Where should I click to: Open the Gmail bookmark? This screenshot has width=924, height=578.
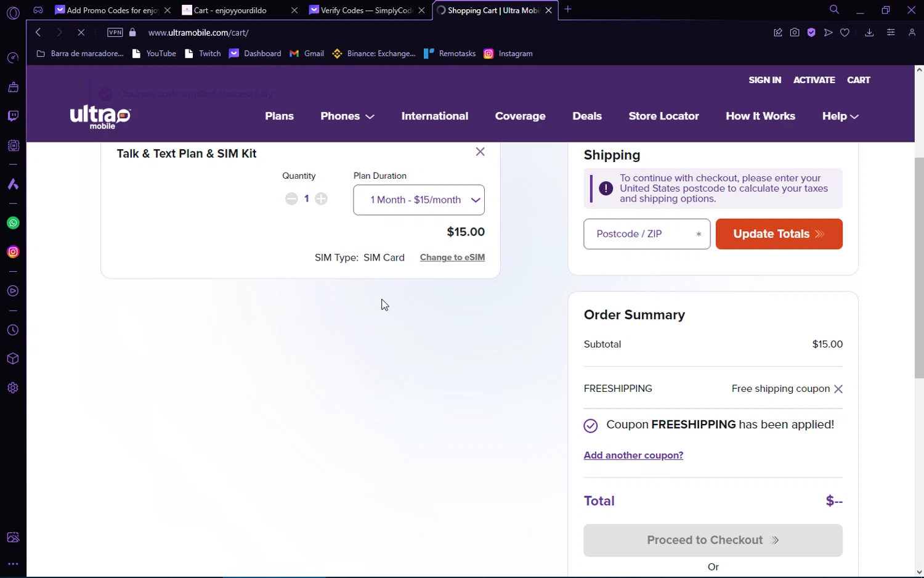coord(307,54)
